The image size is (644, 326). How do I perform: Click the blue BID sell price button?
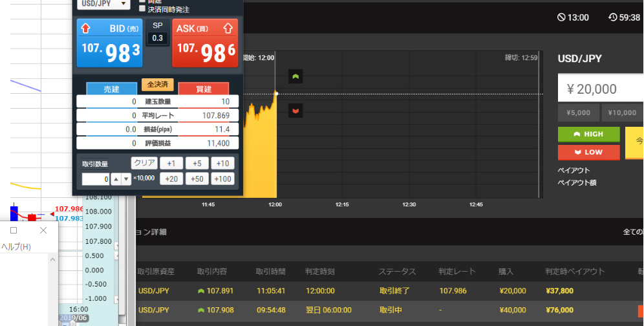point(110,43)
